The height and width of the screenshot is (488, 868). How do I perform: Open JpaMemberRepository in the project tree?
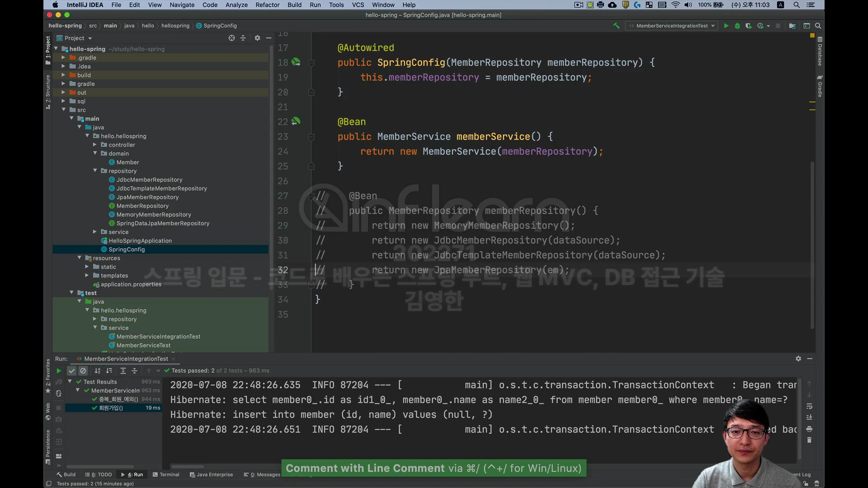coord(147,197)
